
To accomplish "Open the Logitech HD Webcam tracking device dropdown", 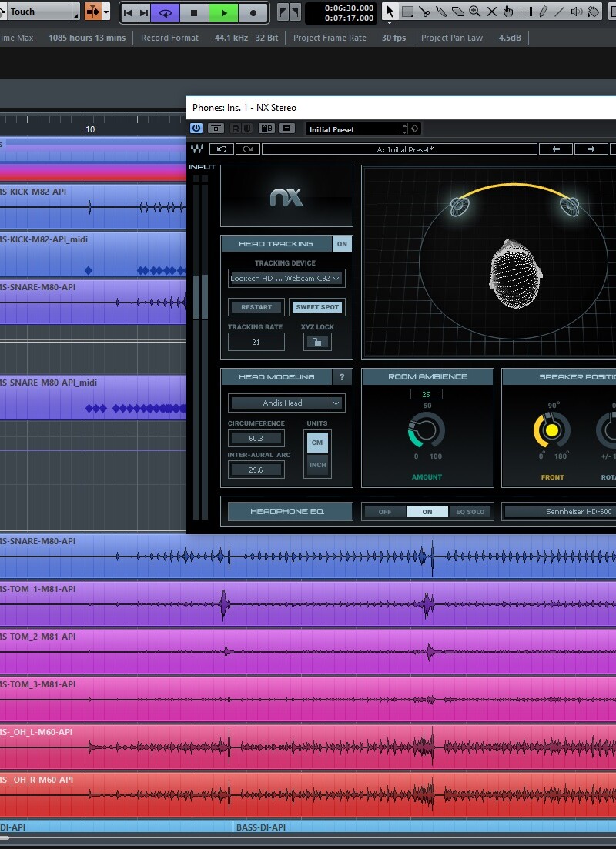I will pyautogui.click(x=286, y=278).
